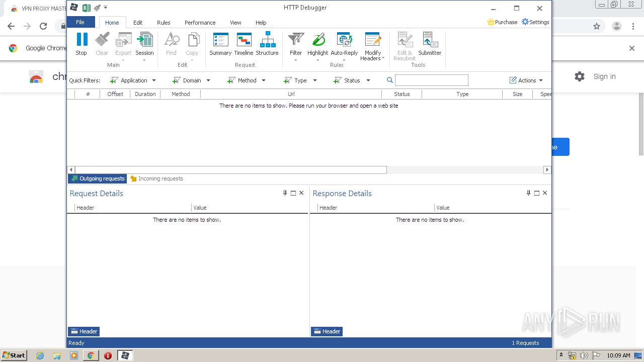Close the Request Details panel

click(x=301, y=193)
